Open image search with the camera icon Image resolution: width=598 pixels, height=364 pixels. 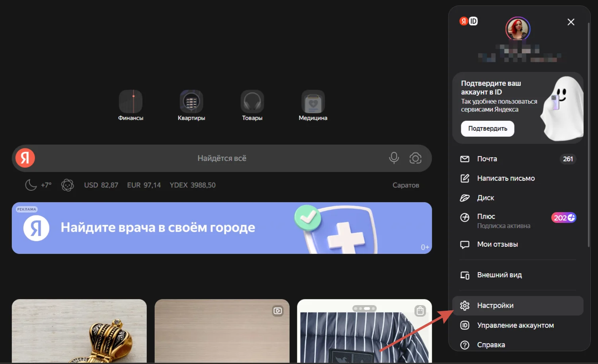click(415, 158)
